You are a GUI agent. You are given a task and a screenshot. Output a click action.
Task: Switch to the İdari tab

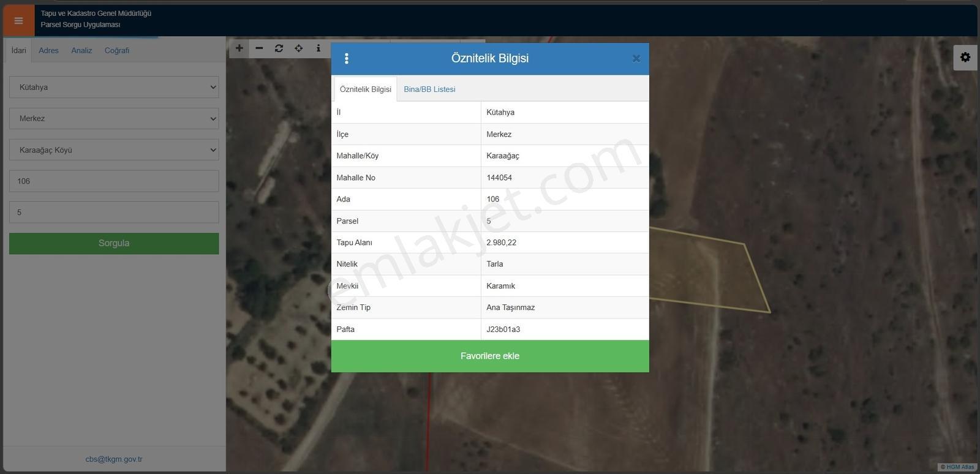18,50
